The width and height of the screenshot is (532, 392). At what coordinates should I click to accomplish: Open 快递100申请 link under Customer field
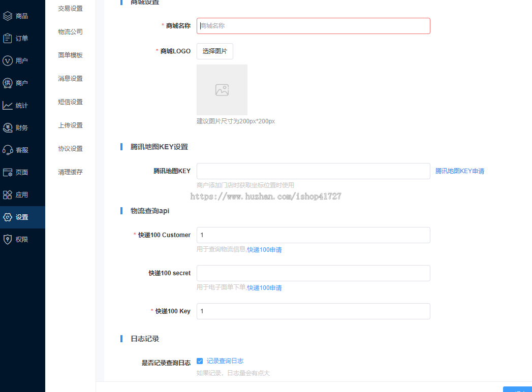[x=264, y=250]
